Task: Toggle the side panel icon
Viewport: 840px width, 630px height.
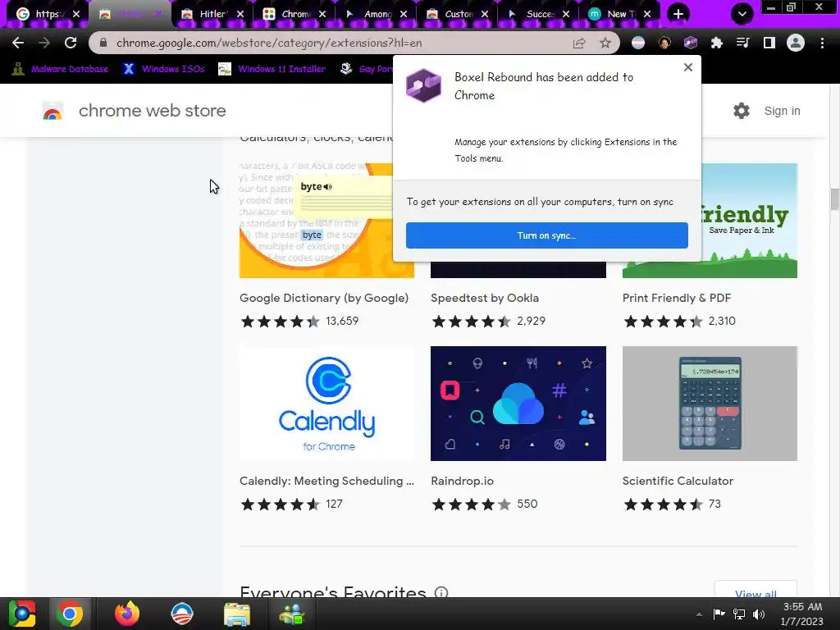Action: pyautogui.click(x=769, y=43)
